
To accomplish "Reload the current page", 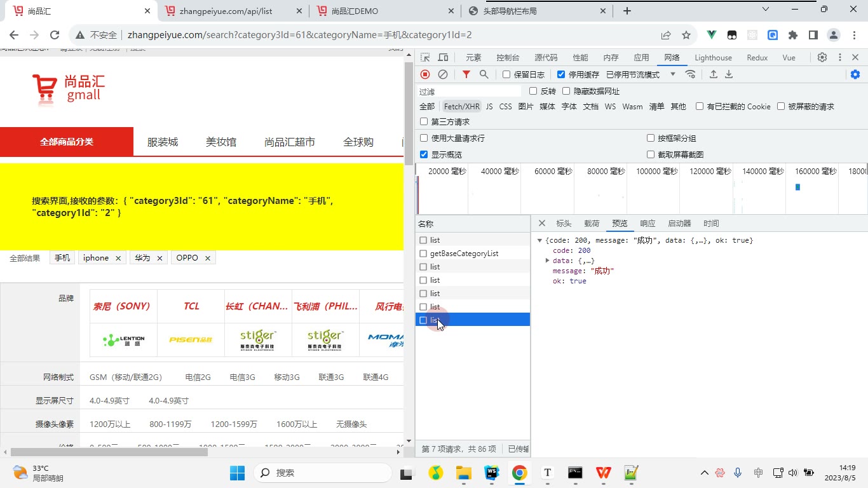I will coord(55,35).
